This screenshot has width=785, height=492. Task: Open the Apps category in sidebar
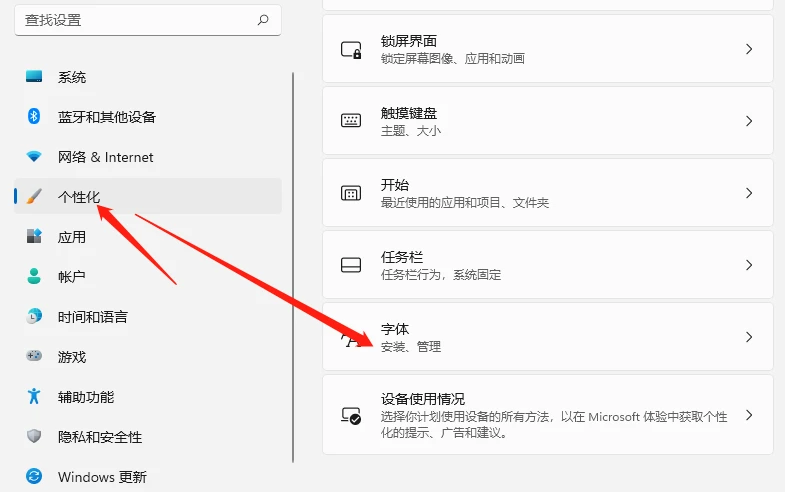(x=72, y=237)
